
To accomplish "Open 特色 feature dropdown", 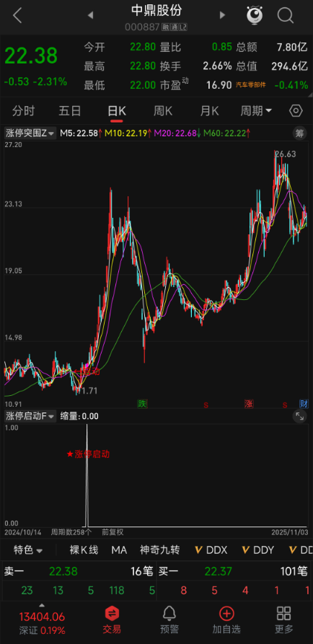I will pyautogui.click(x=28, y=550).
